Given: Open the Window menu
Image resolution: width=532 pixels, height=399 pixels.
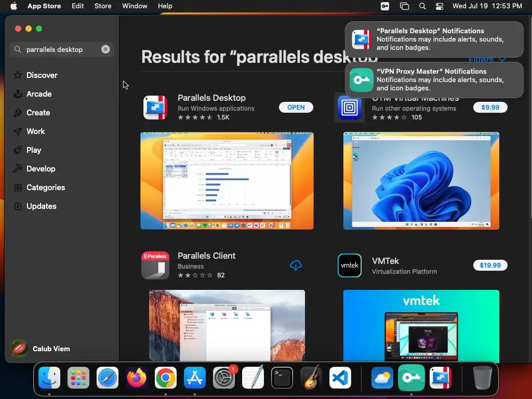Looking at the screenshot, I should click(135, 6).
